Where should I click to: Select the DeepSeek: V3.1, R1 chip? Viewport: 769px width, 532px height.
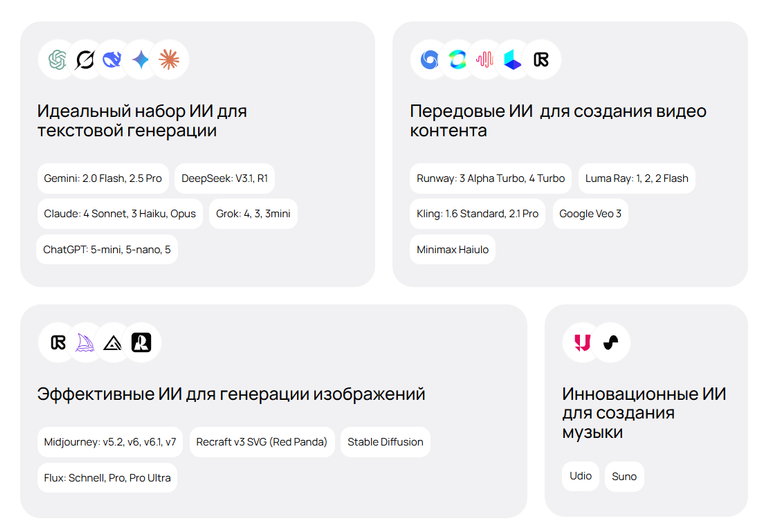click(x=225, y=178)
